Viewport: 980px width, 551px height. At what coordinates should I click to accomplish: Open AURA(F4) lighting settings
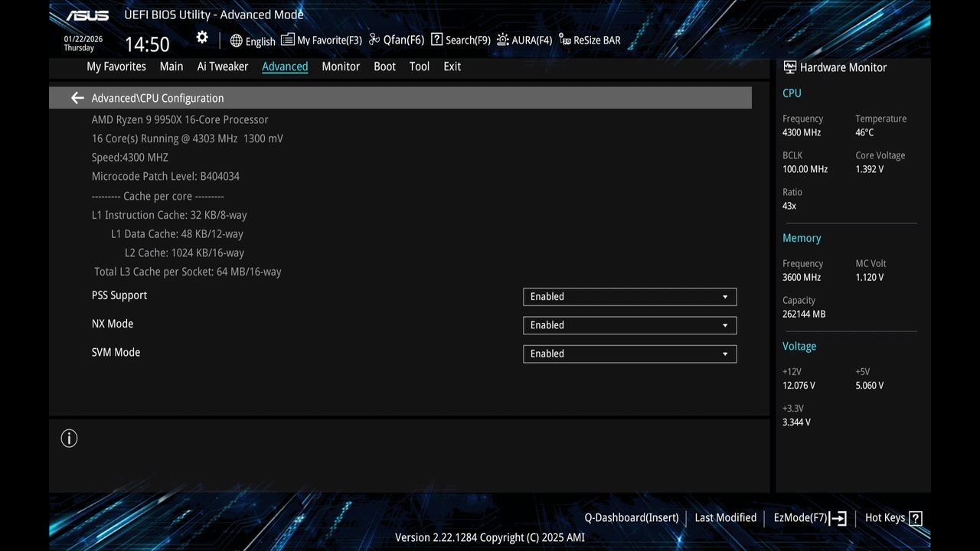pyautogui.click(x=524, y=40)
